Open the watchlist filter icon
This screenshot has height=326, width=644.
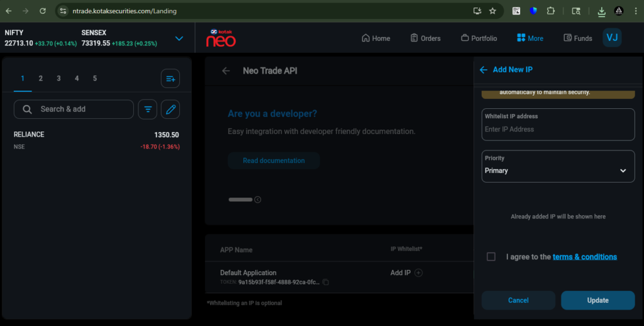tap(148, 110)
